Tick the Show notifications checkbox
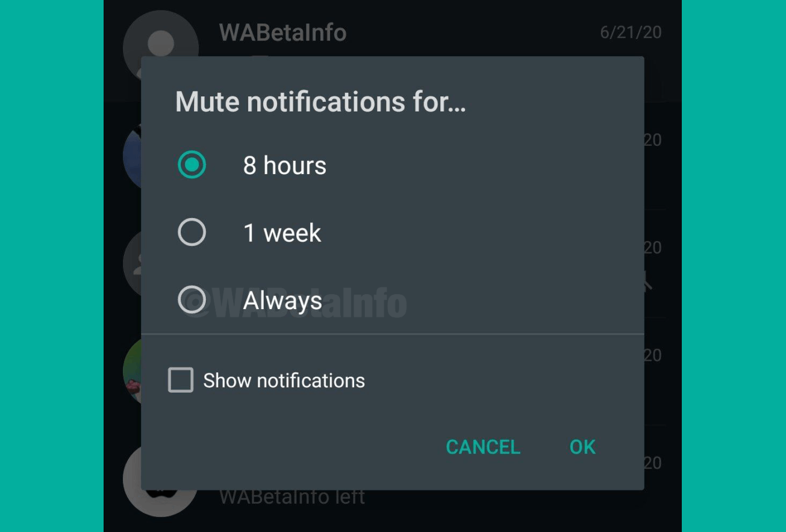The width and height of the screenshot is (786, 532). click(181, 380)
